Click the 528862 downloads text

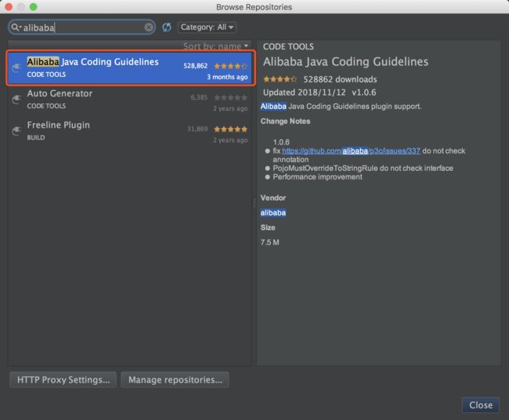[340, 80]
